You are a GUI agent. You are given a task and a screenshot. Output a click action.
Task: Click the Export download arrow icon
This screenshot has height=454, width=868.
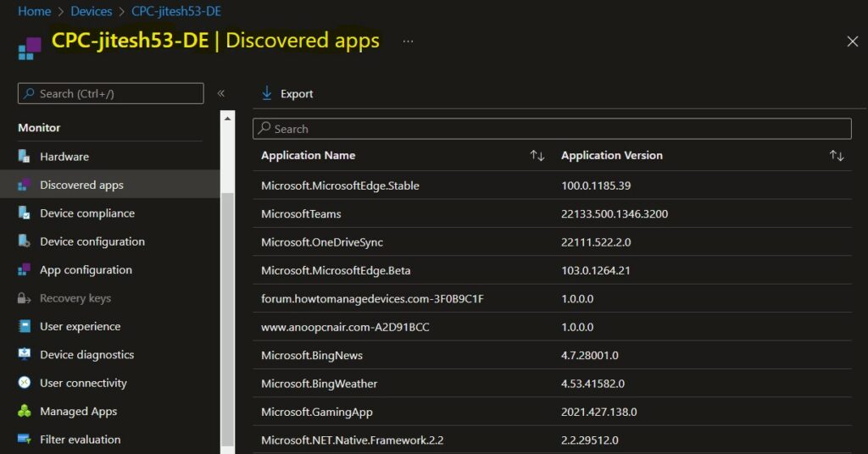pos(267,93)
